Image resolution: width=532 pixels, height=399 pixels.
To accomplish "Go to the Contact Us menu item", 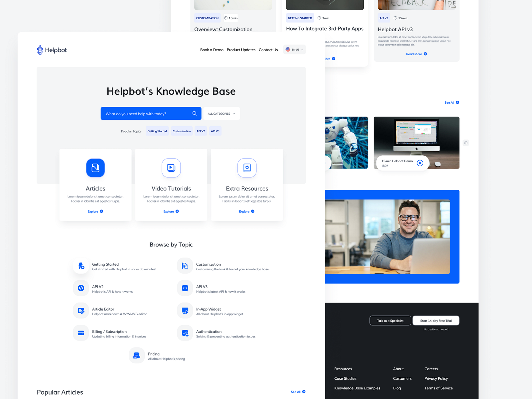I will [268, 50].
